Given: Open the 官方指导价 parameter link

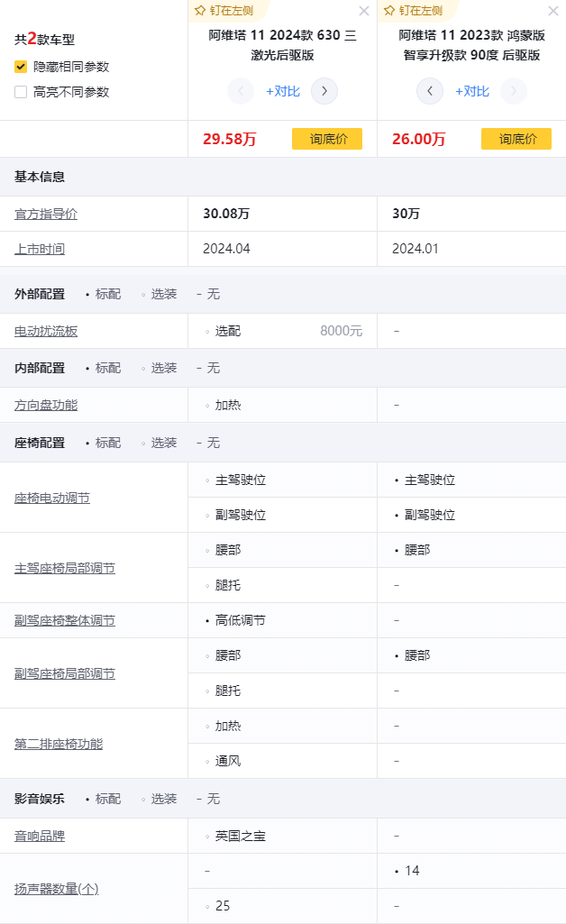Looking at the screenshot, I should pos(46,215).
